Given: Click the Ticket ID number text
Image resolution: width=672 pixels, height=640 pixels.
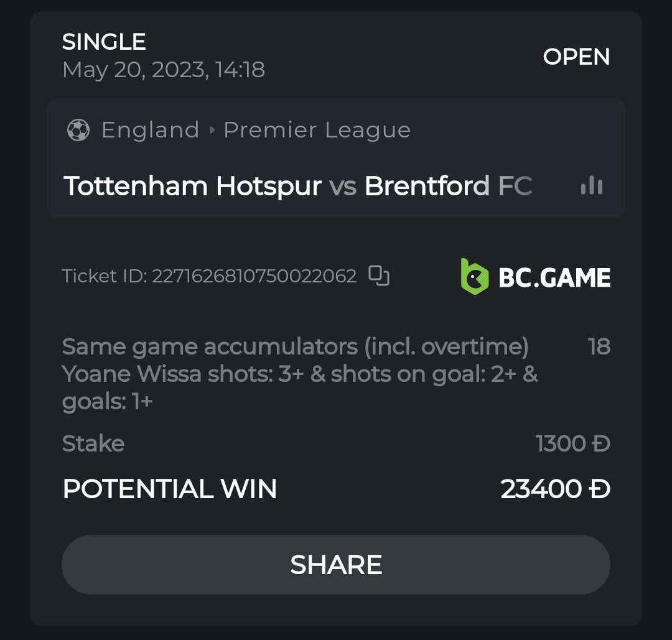Looking at the screenshot, I should click(254, 276).
